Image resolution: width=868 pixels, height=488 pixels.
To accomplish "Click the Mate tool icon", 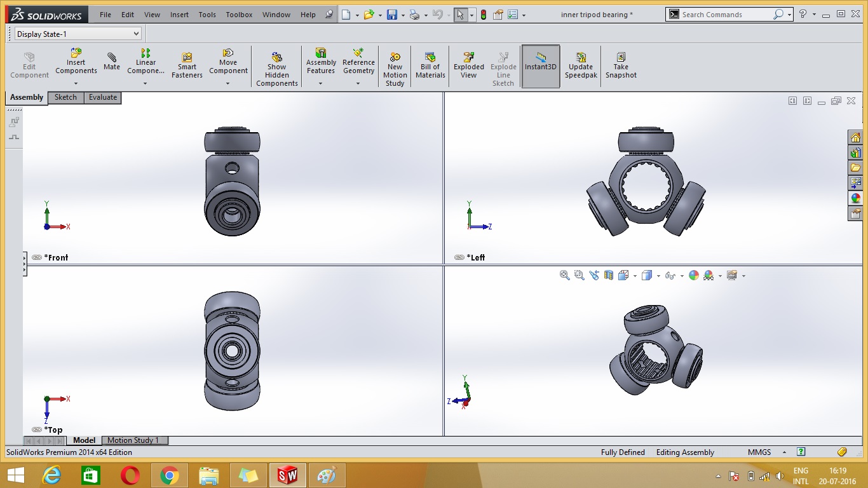I will (x=112, y=62).
